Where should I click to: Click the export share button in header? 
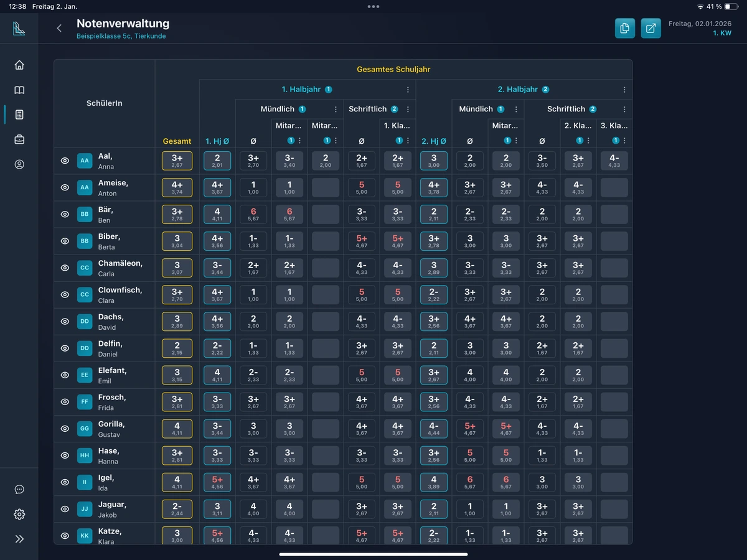[x=651, y=28]
